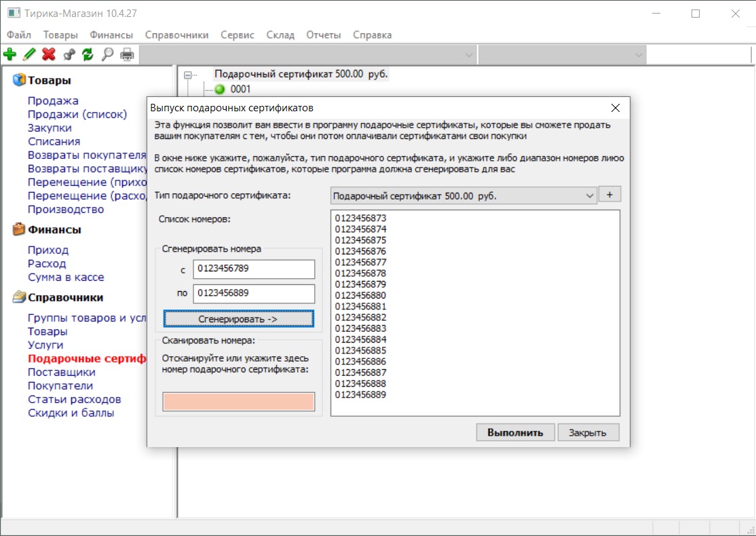The image size is (756, 536).
Task: Expand the second toolbar combo box
Action: pos(639,55)
